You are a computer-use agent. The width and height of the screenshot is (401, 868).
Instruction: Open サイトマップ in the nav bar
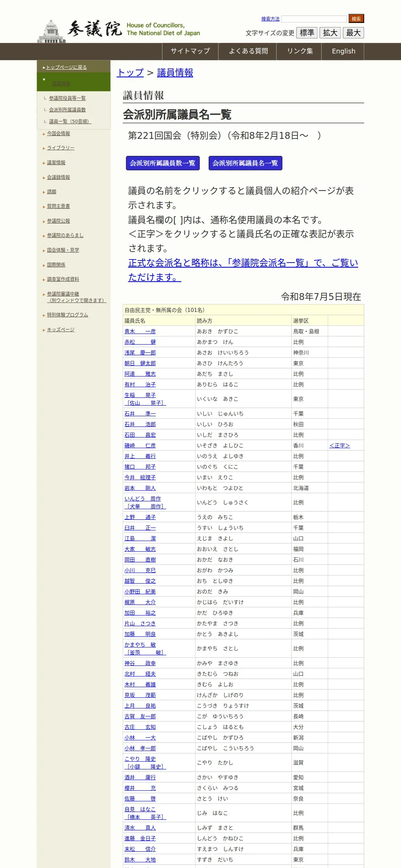coord(190,51)
